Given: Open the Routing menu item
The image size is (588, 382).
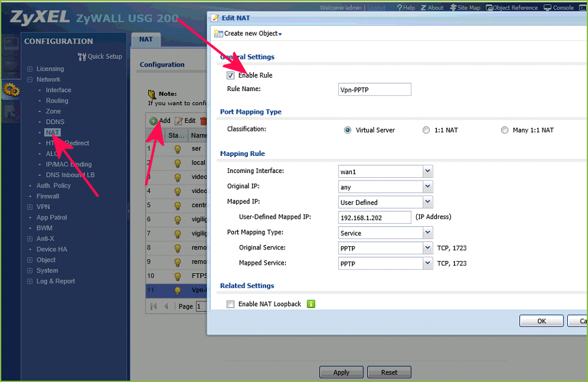Looking at the screenshot, I should coord(57,101).
